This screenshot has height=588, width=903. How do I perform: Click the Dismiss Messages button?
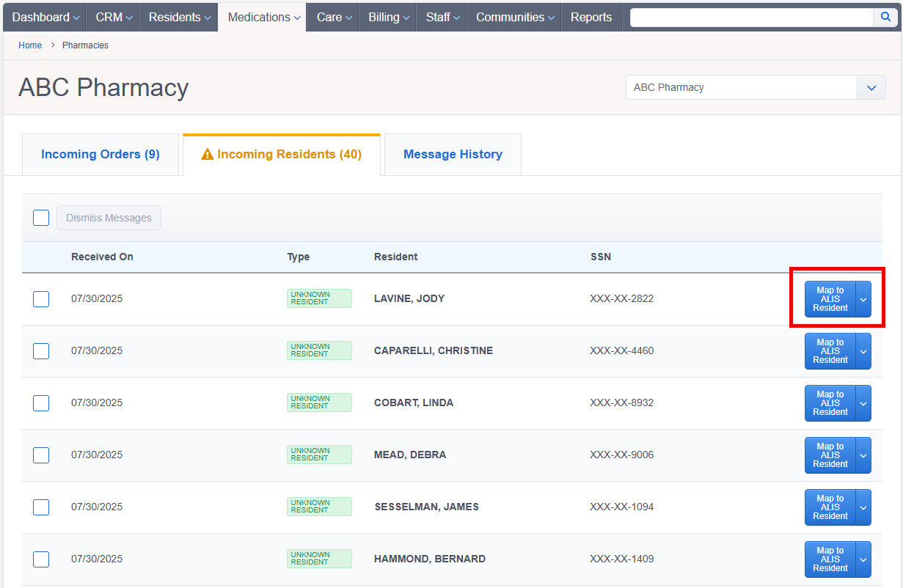109,218
